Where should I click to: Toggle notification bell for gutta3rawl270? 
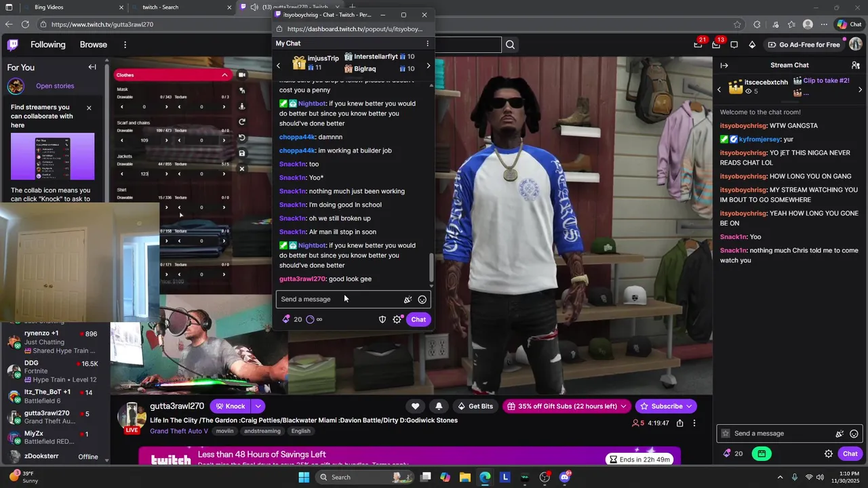coord(439,406)
